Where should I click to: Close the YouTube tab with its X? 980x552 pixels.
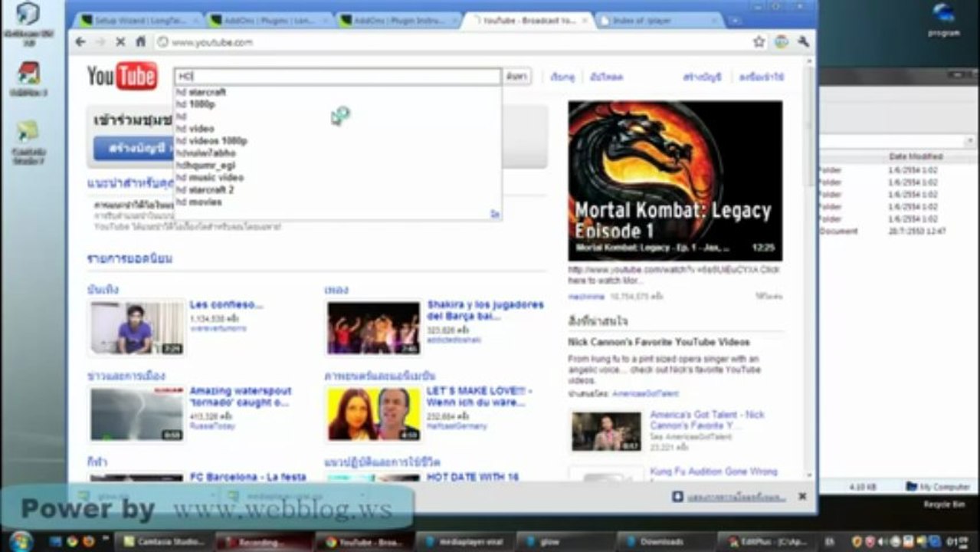coord(585,21)
